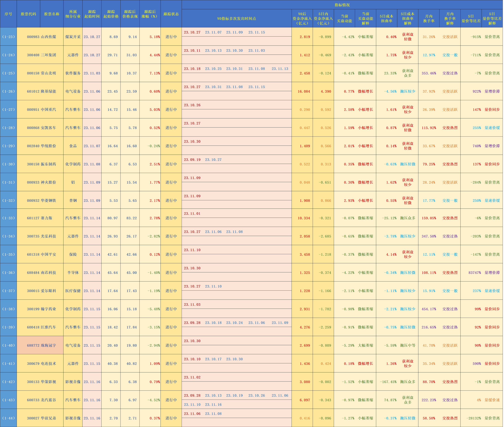The width and height of the screenshot is (504, 427).
Task: Click the 跟踪后价格表现 column header
Action: (x=130, y=14)
